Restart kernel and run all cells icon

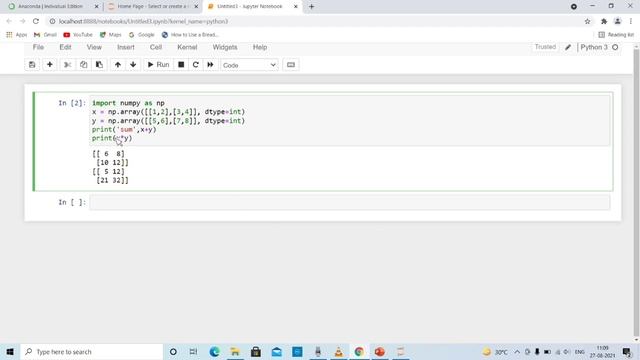coord(210,65)
